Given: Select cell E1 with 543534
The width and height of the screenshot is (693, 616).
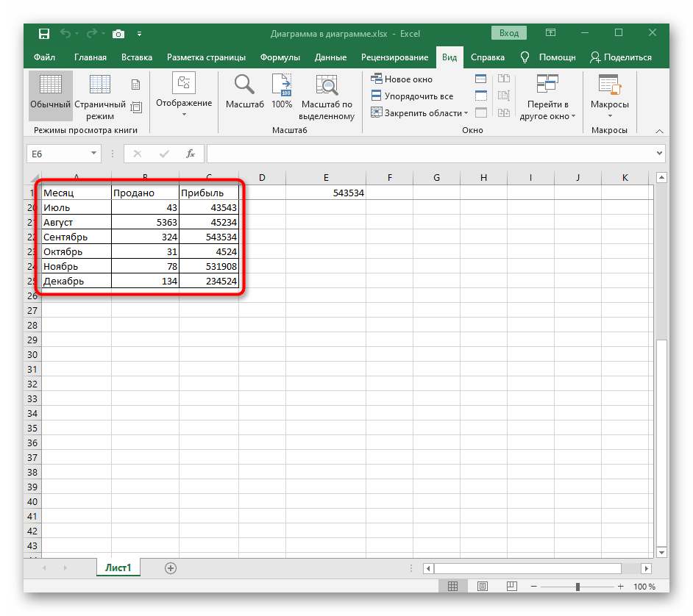Looking at the screenshot, I should (326, 193).
